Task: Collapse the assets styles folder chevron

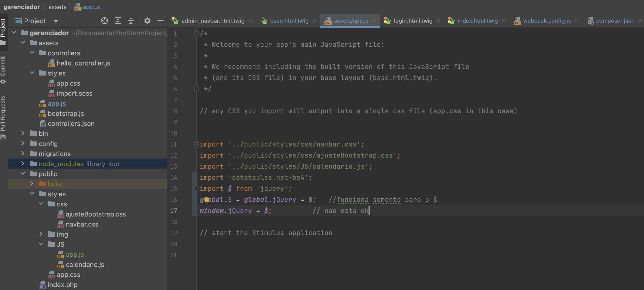Action: click(32, 73)
